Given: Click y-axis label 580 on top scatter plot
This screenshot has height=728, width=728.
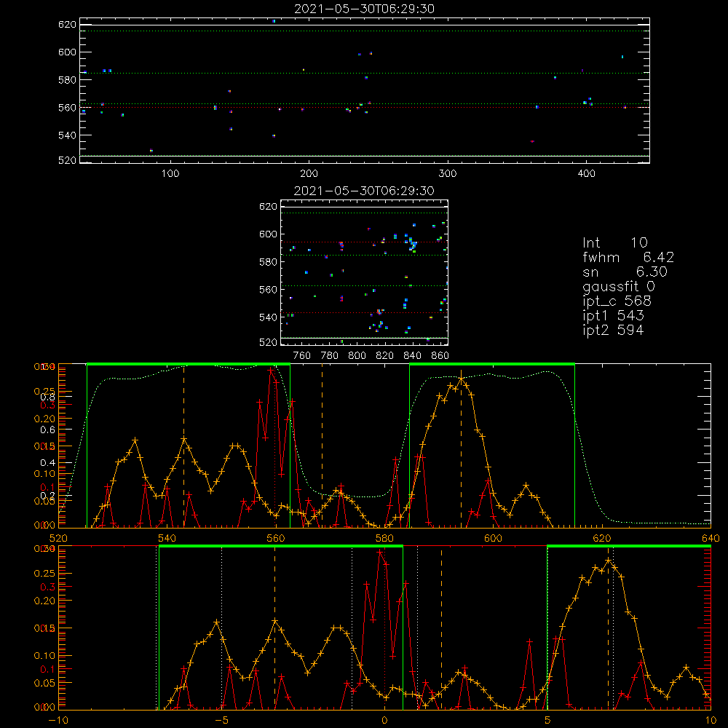Looking at the screenshot, I should 67,80.
